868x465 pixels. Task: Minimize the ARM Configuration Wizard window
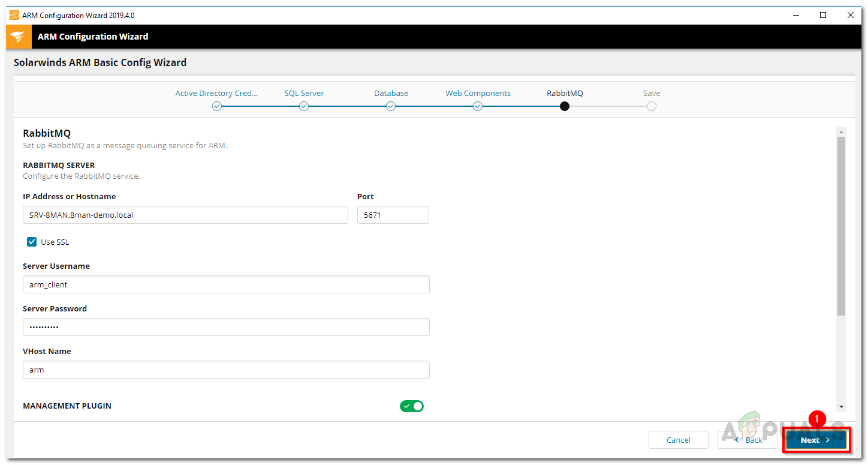click(x=795, y=15)
